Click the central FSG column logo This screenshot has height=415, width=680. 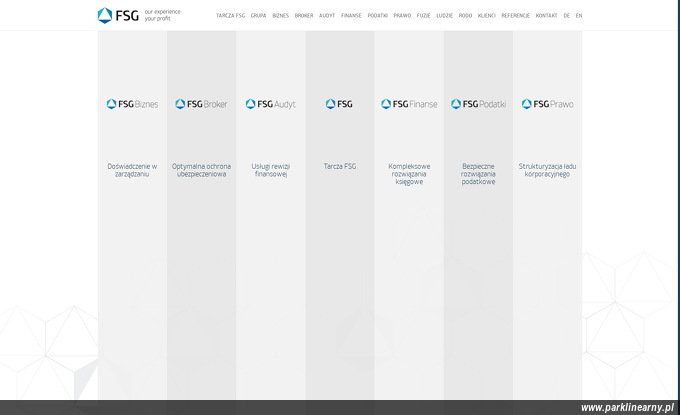coord(339,104)
